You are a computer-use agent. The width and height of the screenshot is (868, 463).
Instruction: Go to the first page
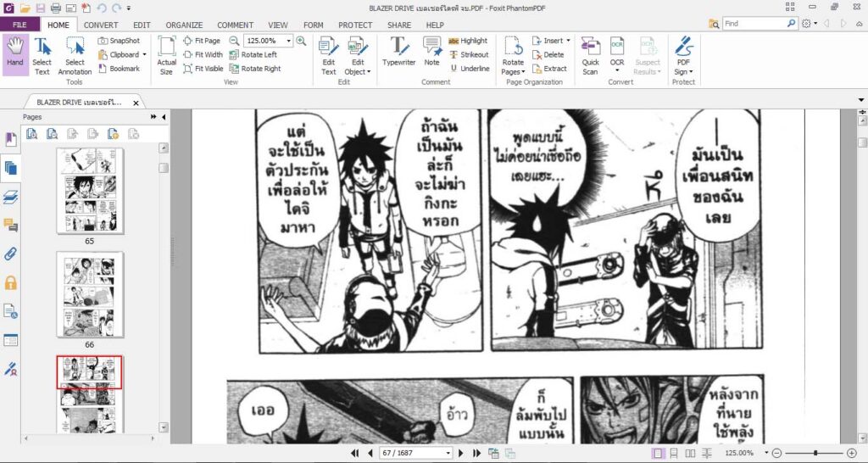(x=355, y=453)
